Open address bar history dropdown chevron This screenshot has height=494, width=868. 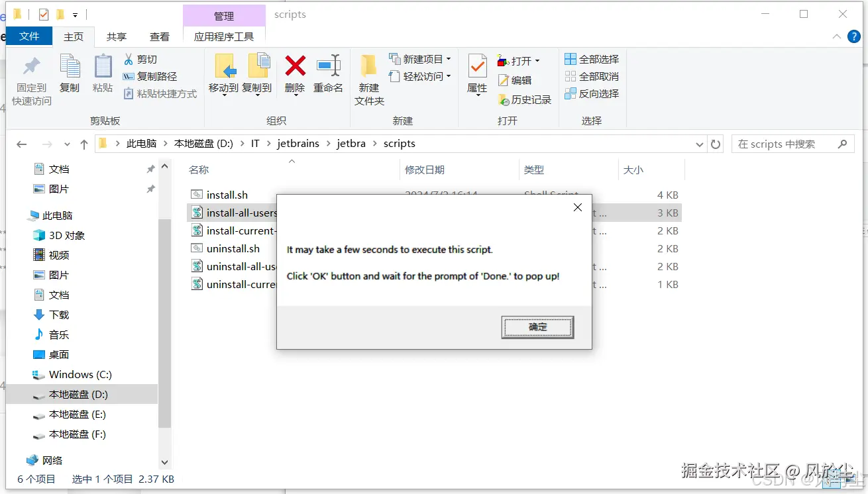click(700, 144)
